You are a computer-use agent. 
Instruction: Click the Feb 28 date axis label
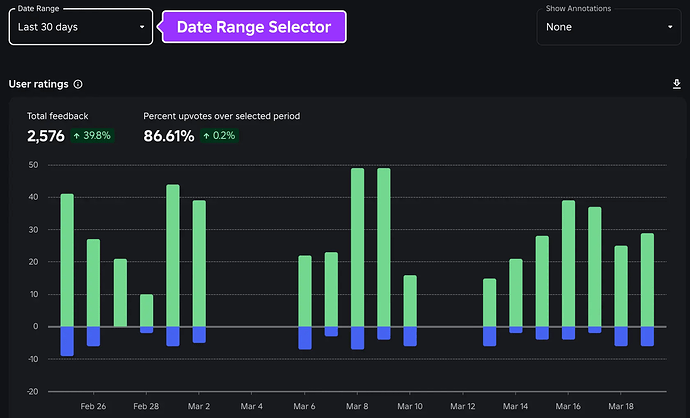146,407
